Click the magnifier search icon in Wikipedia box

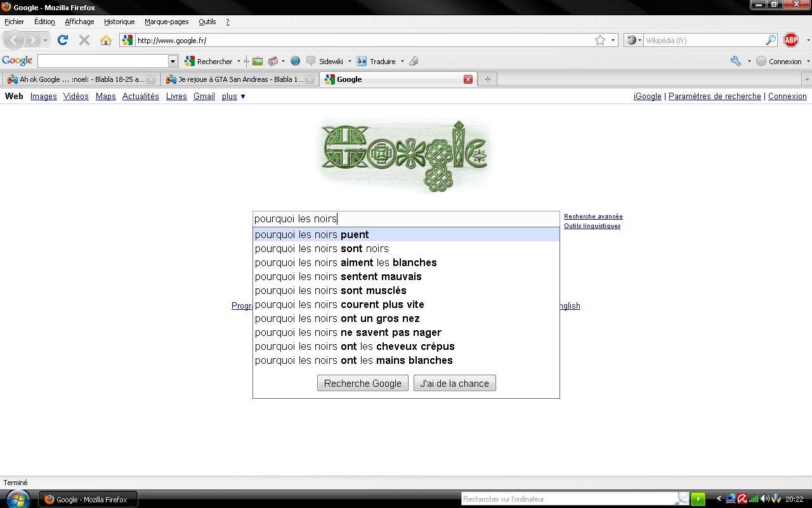pyautogui.click(x=771, y=40)
